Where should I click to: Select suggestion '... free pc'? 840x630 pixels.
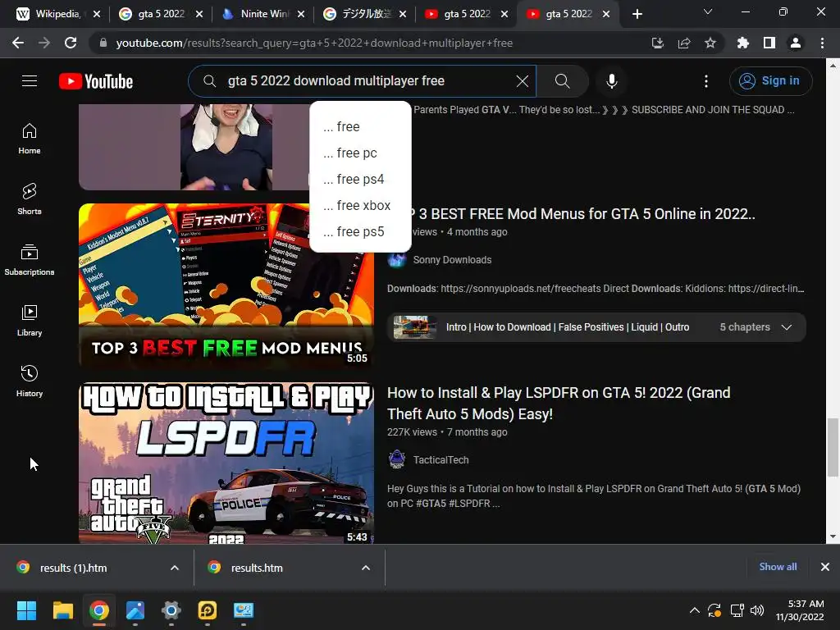point(361,153)
